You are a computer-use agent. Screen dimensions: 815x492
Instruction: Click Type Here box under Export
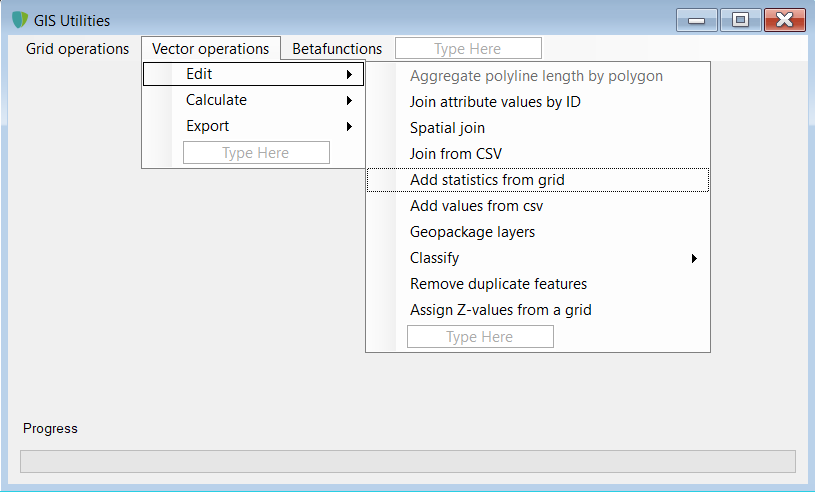click(x=256, y=153)
